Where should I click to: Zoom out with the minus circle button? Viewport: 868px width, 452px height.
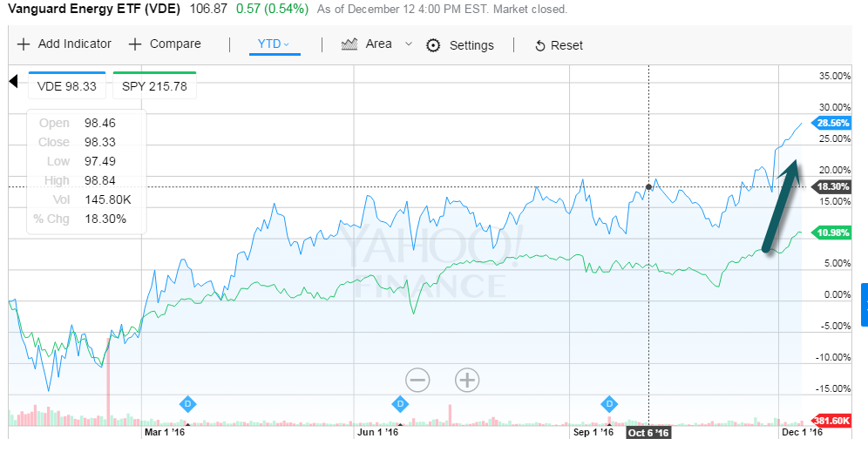417,380
